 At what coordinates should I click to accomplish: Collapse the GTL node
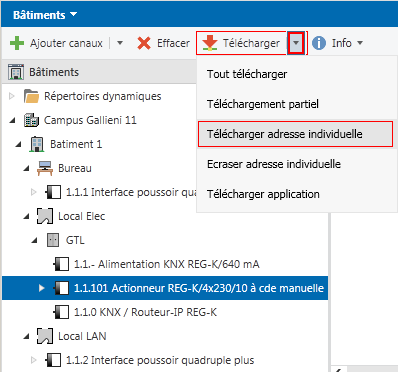click(x=35, y=241)
